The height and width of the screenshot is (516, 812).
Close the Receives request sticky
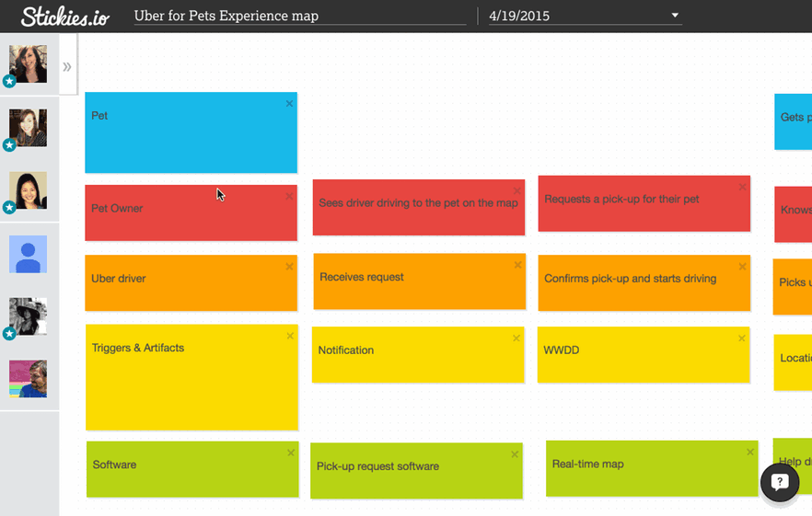(517, 265)
